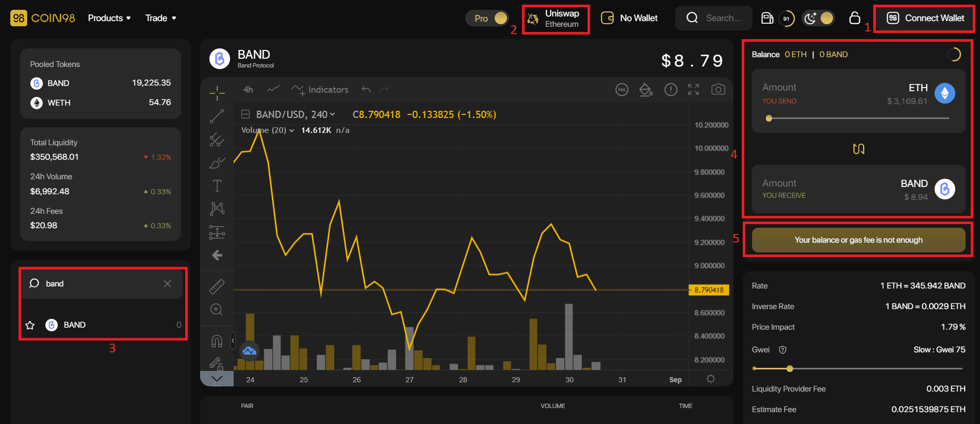Toggle the dark mode switch
This screenshot has width=980, height=424.
tap(819, 18)
